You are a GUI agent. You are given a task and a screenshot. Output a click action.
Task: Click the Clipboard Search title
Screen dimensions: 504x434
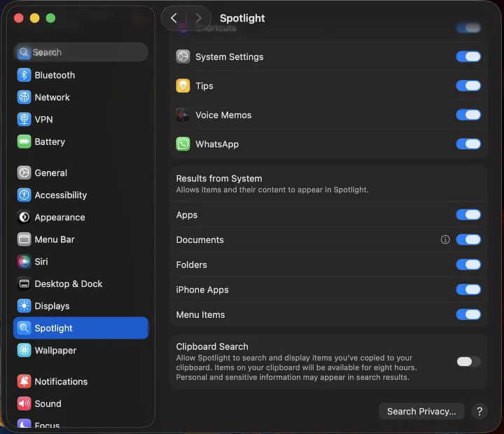(212, 346)
